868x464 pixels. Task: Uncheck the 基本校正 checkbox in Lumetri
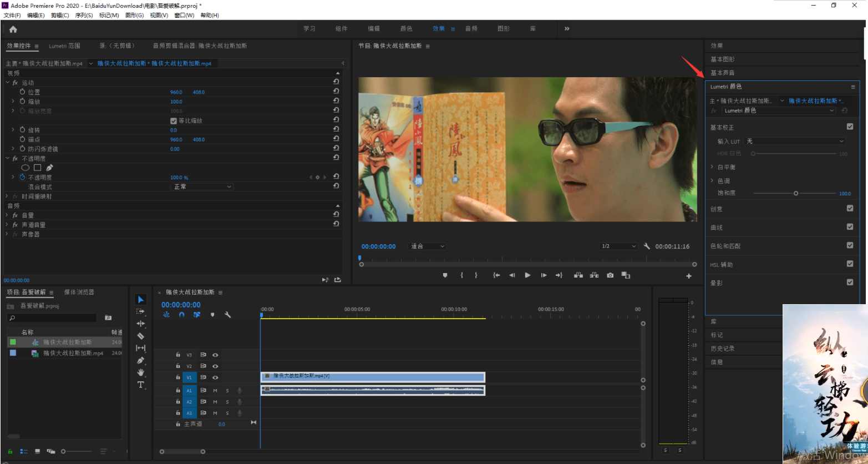pos(850,127)
